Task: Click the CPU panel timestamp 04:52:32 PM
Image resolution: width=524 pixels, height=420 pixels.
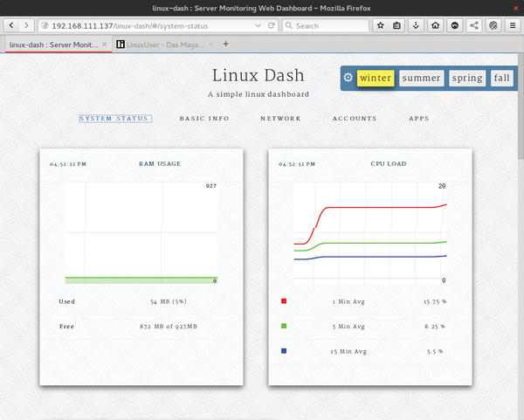Action: click(x=297, y=164)
